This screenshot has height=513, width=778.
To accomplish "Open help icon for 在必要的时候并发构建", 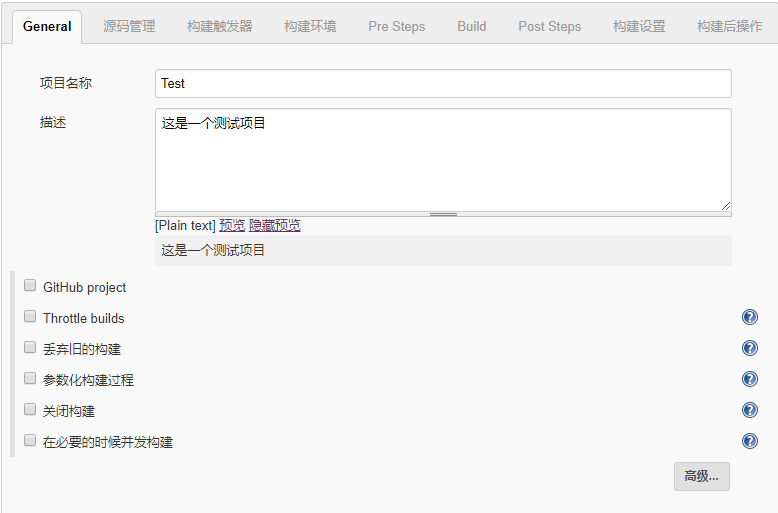I will click(x=750, y=441).
